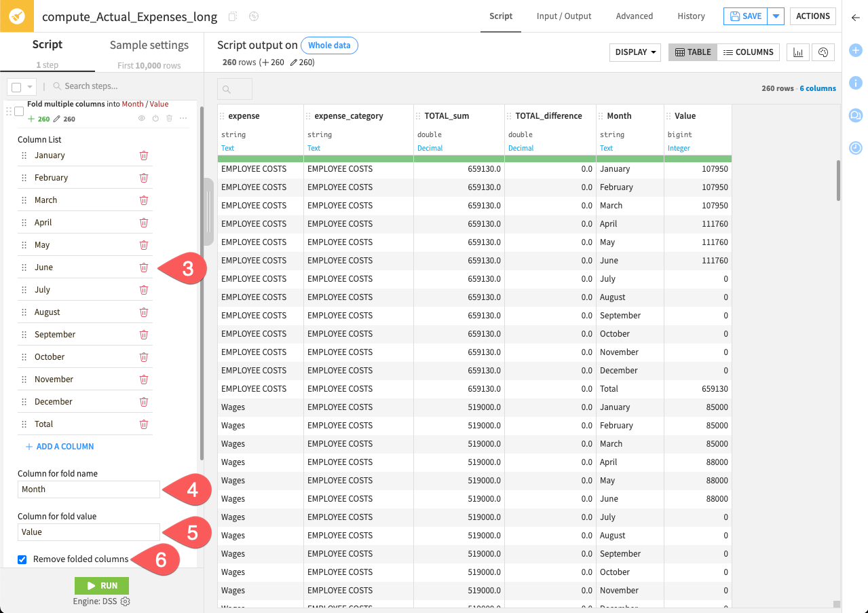Delete the Fold step using its trash icon

click(x=170, y=118)
